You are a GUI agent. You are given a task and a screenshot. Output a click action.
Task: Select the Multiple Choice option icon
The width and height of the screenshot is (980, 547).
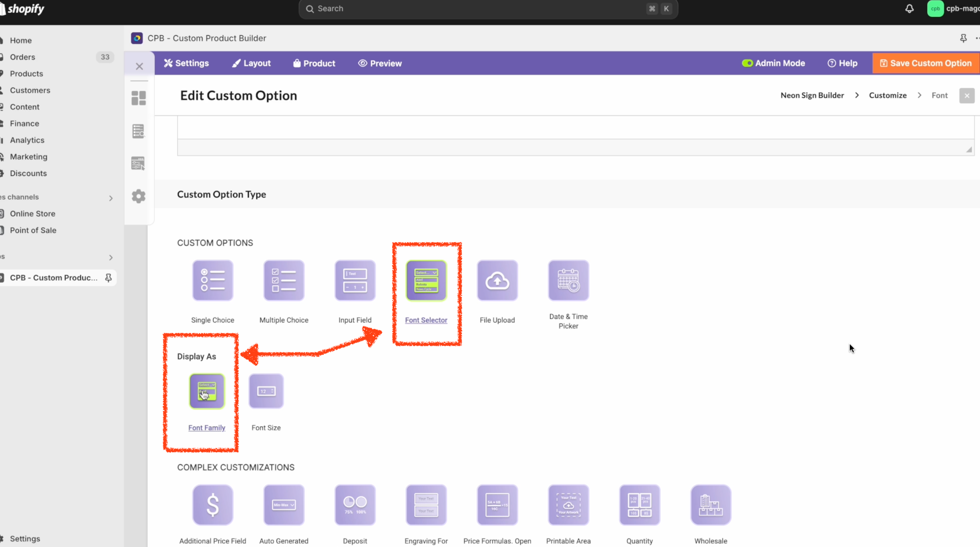tap(284, 280)
